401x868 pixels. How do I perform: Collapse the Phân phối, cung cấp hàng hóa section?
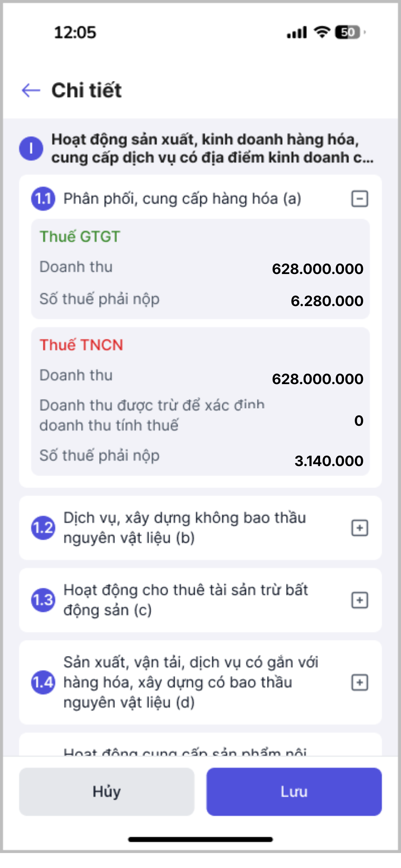pyautogui.click(x=360, y=198)
